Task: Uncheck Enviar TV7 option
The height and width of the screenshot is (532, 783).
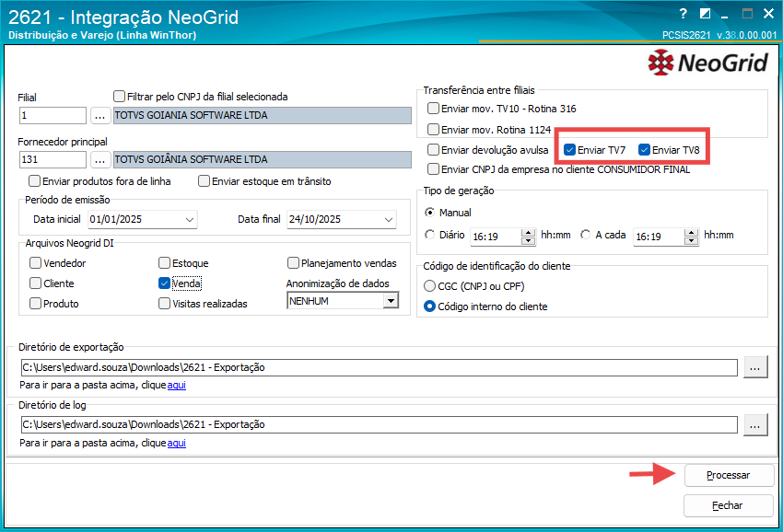Action: click(570, 149)
